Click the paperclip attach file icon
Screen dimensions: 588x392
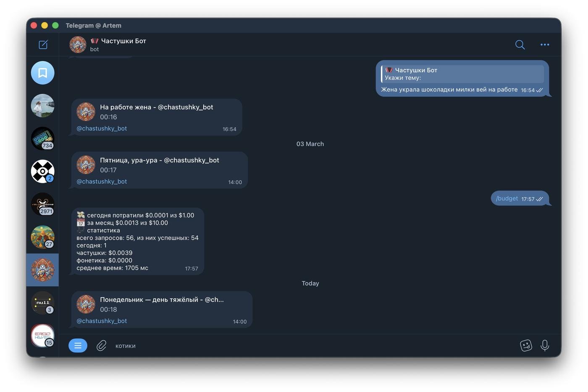point(101,345)
